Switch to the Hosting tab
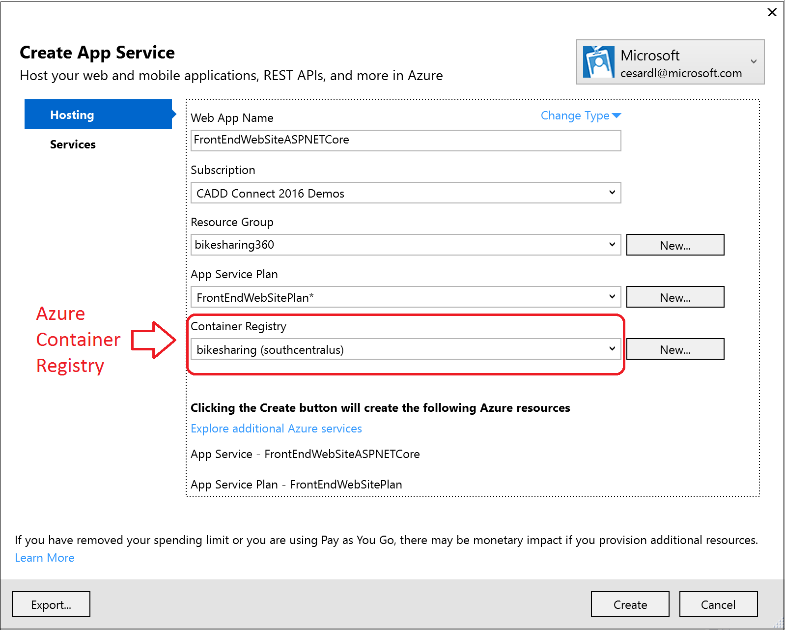The height and width of the screenshot is (630, 785). [72, 115]
